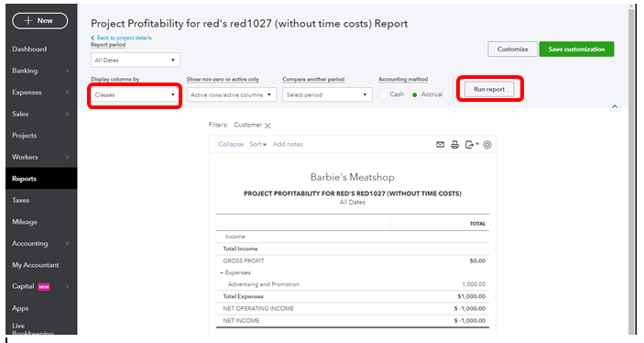Click the Income row label

[x=235, y=237]
